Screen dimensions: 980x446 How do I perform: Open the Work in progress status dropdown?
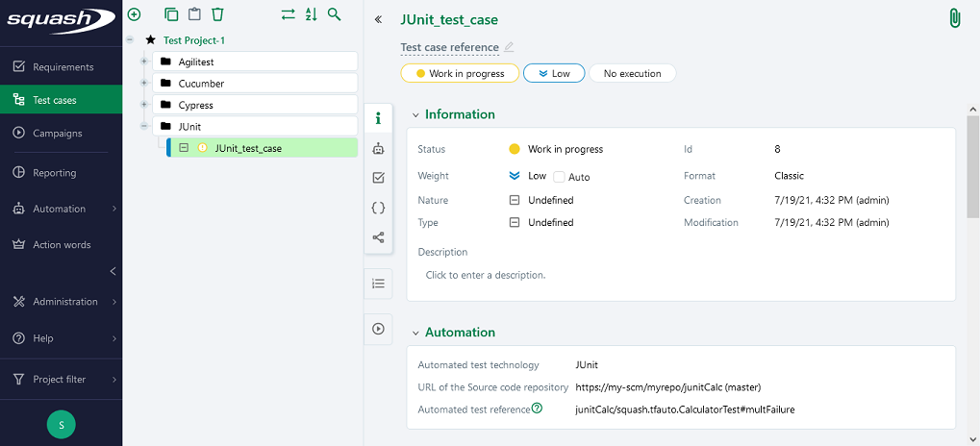point(459,73)
